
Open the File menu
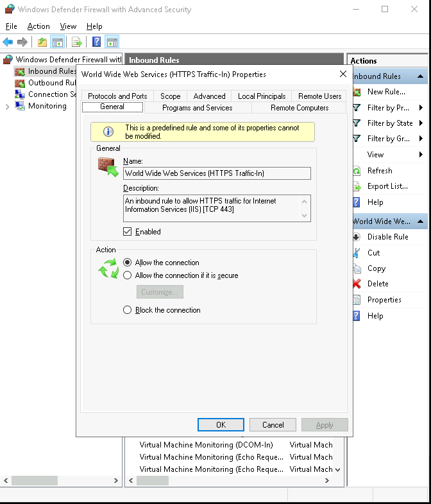point(12,26)
